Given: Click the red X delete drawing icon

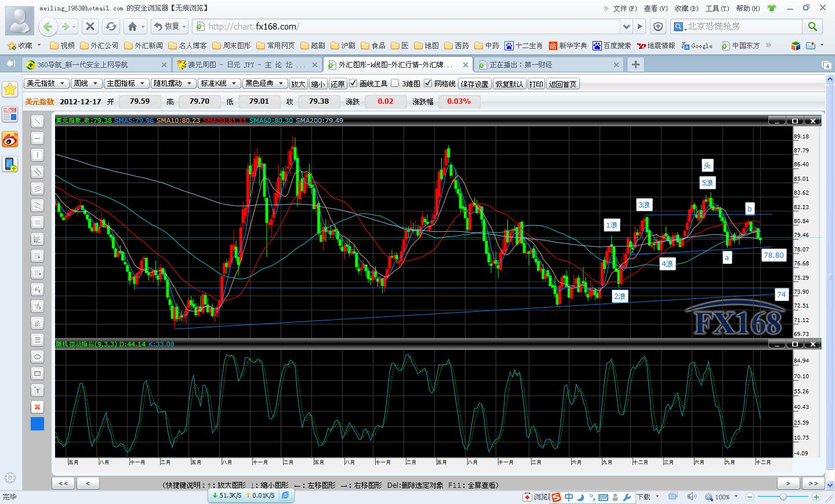Looking at the screenshot, I should 37,407.
